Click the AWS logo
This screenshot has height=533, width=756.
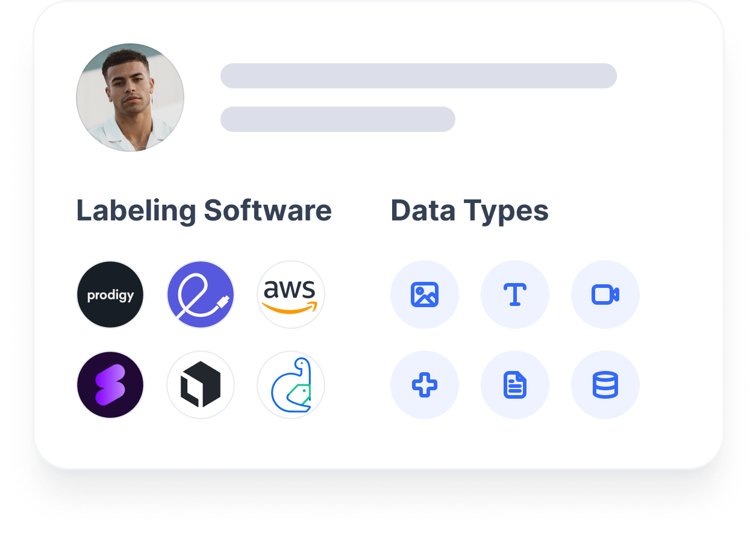(x=291, y=295)
